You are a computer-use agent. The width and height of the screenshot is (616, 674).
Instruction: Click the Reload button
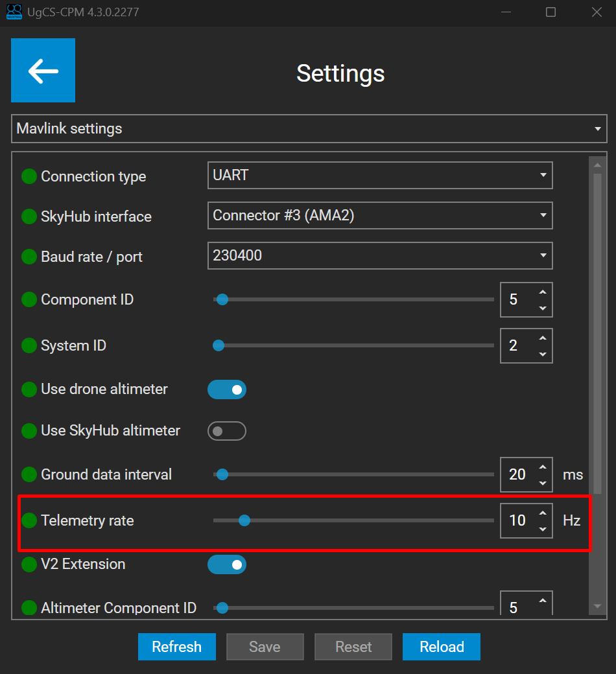(441, 647)
